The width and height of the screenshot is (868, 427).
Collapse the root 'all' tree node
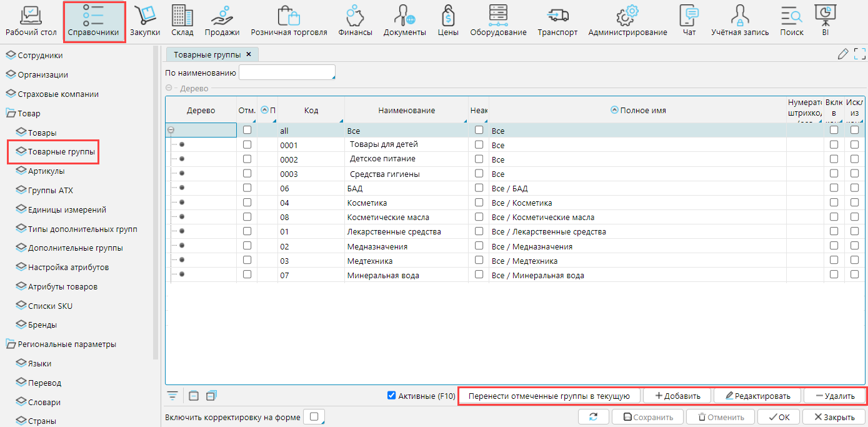point(171,130)
